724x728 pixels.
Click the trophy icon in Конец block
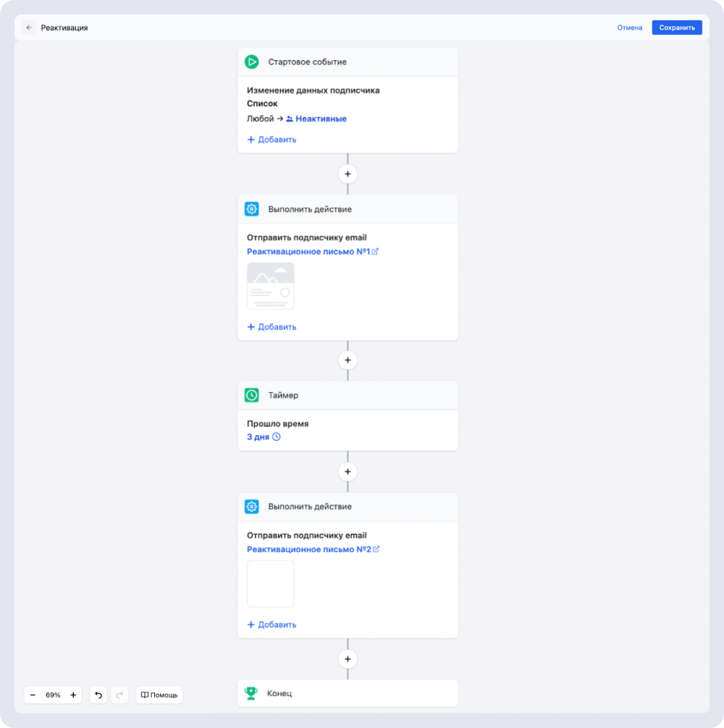click(x=251, y=693)
